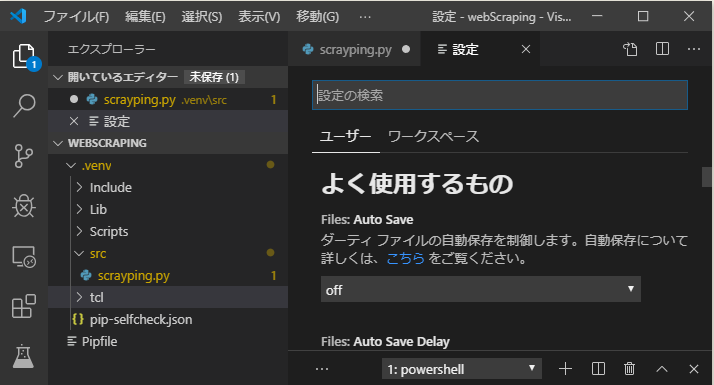Open the Testing flask view

tap(24, 356)
